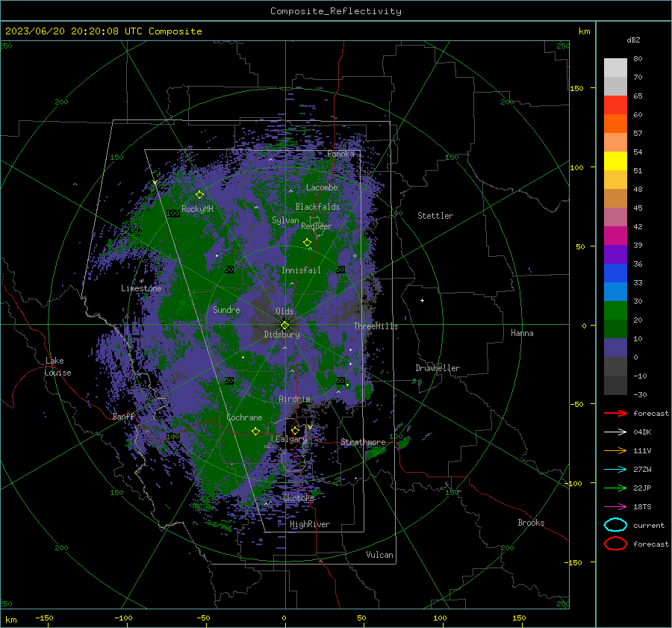The image size is (672, 628).
Task: Click the cyan current ellipse in legend
Action: click(x=615, y=525)
